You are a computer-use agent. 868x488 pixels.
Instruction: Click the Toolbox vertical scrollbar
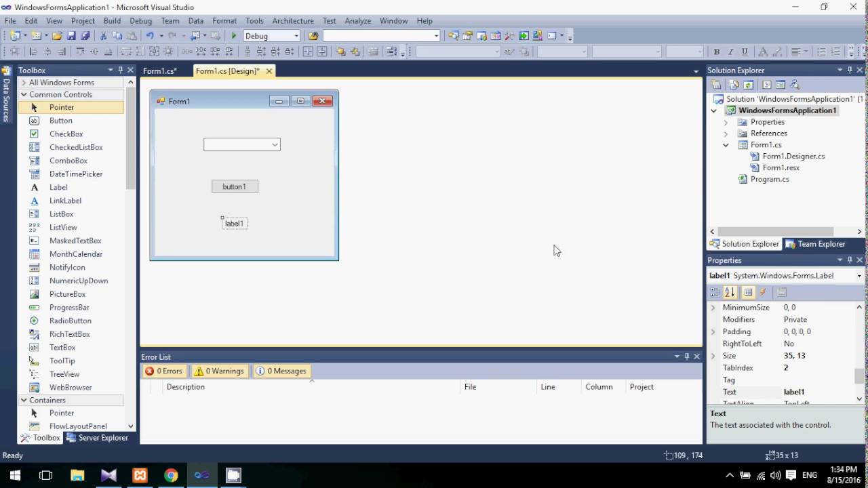[x=131, y=139]
